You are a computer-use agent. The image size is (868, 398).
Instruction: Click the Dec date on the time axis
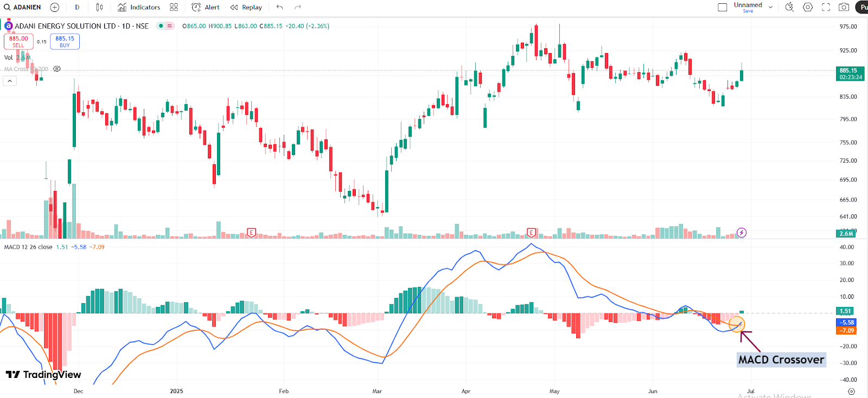pyautogui.click(x=79, y=391)
